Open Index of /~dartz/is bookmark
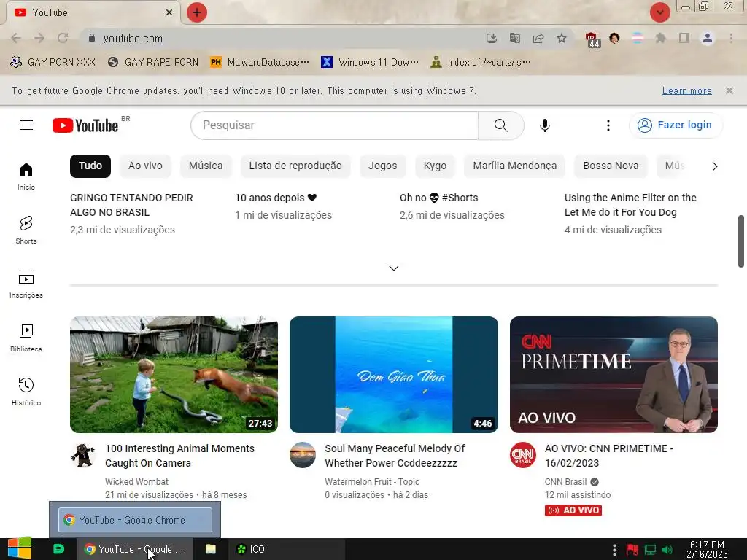Viewport: 747px width, 560px height. click(x=481, y=62)
